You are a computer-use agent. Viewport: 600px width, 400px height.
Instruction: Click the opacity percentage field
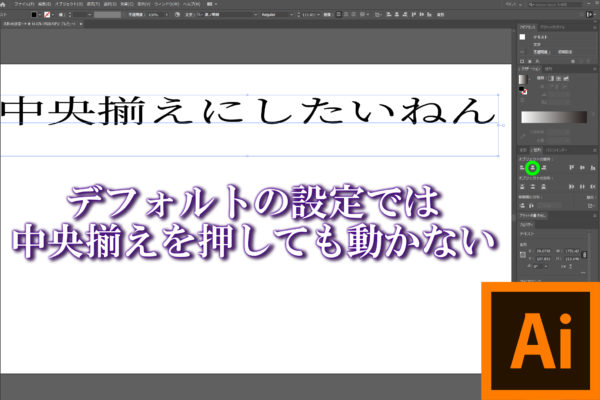[155, 15]
